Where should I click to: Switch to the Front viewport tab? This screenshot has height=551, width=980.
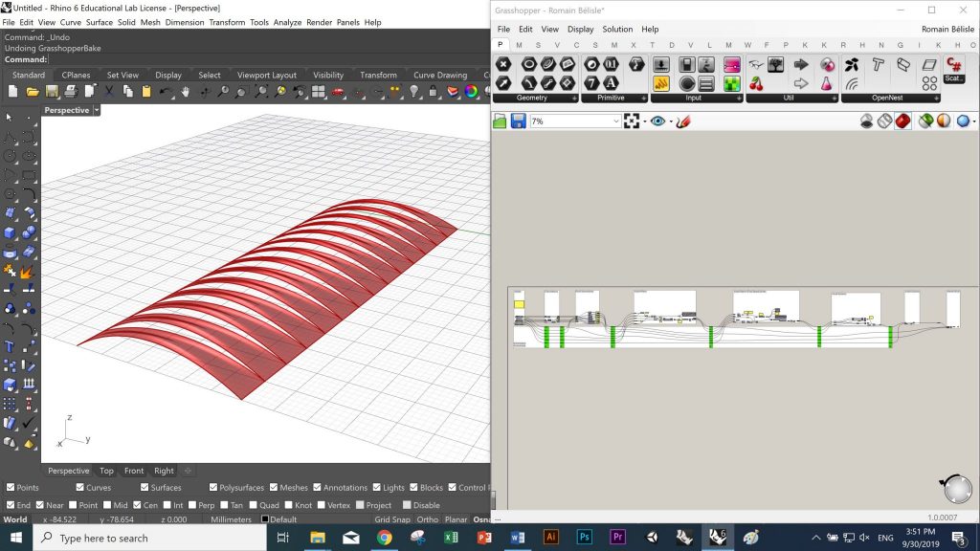pyautogui.click(x=134, y=471)
